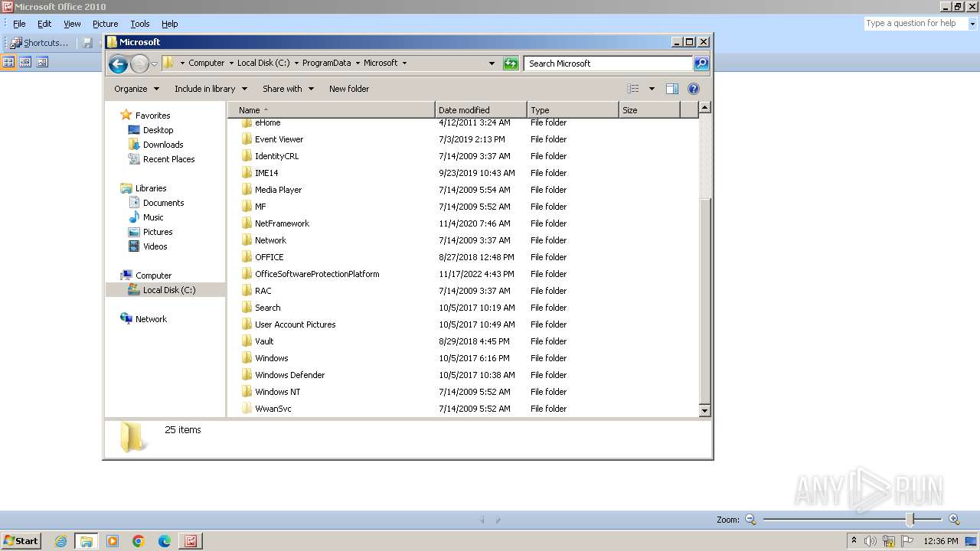
Task: Select Music library
Action: tap(153, 217)
